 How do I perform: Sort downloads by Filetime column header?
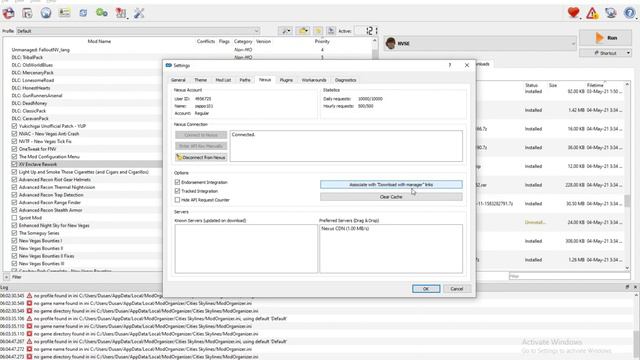pyautogui.click(x=595, y=85)
